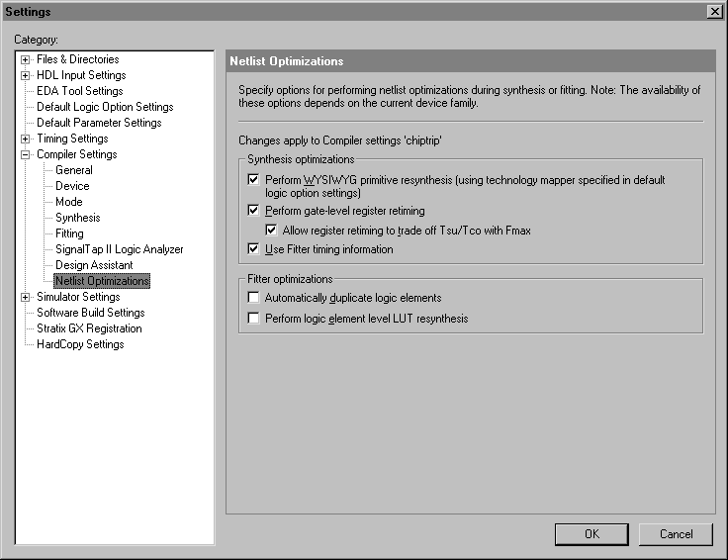Open Default Parameter Settings
Screen dimensions: 728x560
coord(99,123)
